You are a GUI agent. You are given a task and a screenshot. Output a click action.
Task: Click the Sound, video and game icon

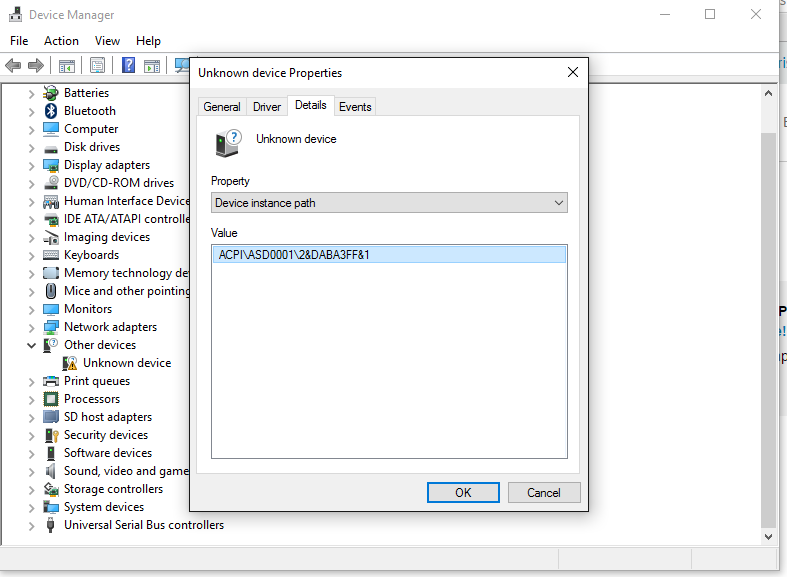click(51, 471)
